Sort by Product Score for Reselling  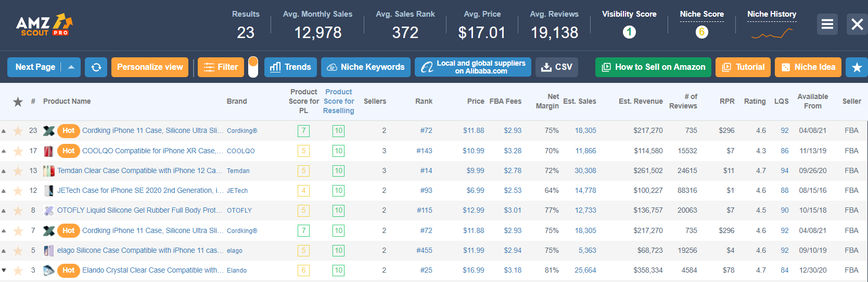coord(338,101)
